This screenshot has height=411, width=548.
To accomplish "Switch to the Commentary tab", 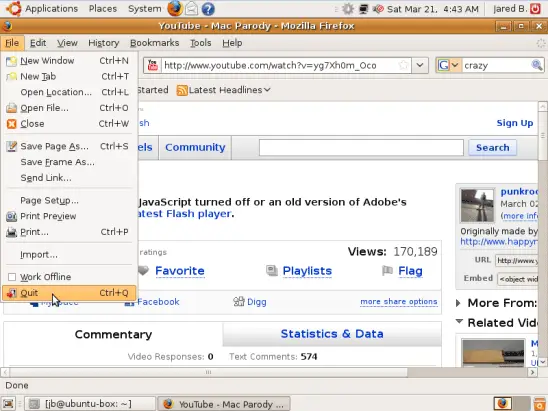I will (x=113, y=334).
